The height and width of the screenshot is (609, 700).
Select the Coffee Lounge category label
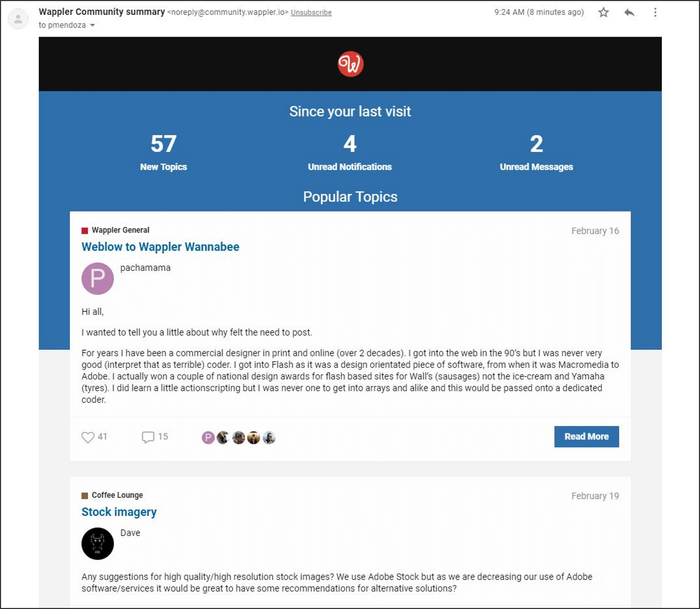pos(117,495)
